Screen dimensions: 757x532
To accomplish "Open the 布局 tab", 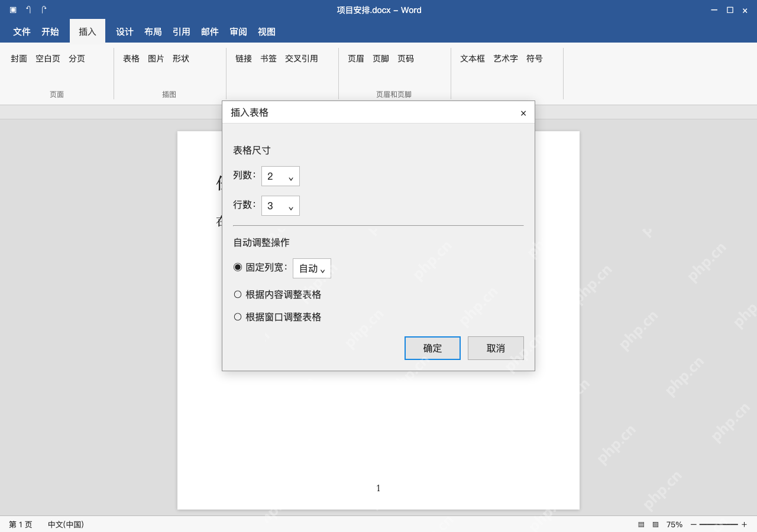I will click(153, 32).
